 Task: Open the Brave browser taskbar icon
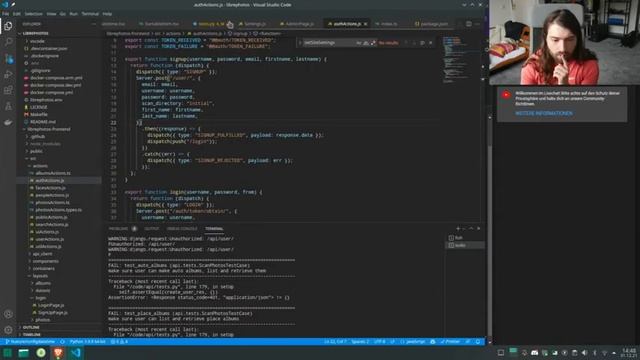tap(58, 353)
